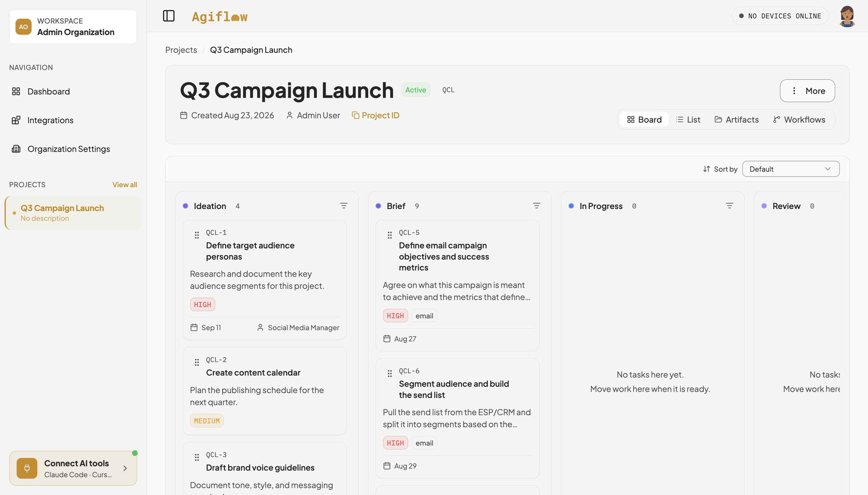Click the AO workspace badge icon
This screenshot has width=868, height=495.
click(24, 26)
